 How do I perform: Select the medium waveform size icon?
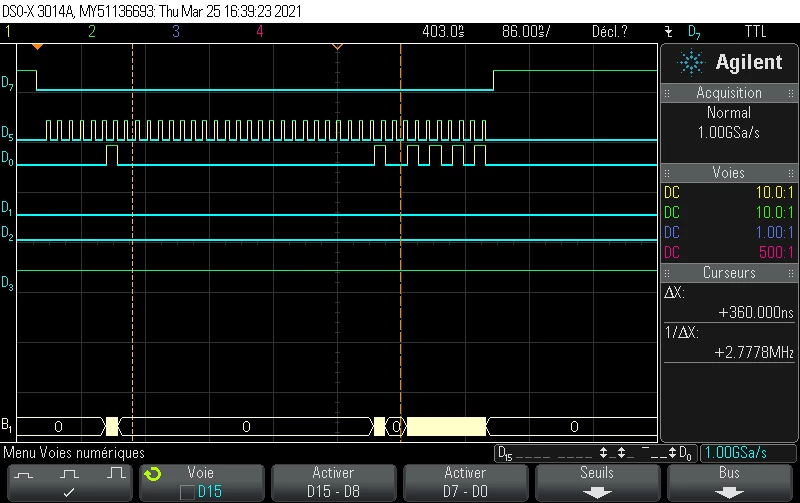(69, 474)
